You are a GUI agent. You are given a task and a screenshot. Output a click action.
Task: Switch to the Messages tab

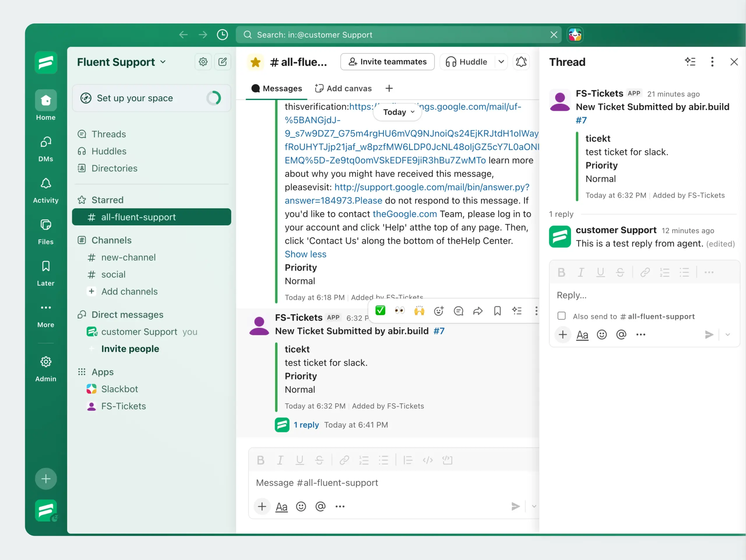pos(277,88)
